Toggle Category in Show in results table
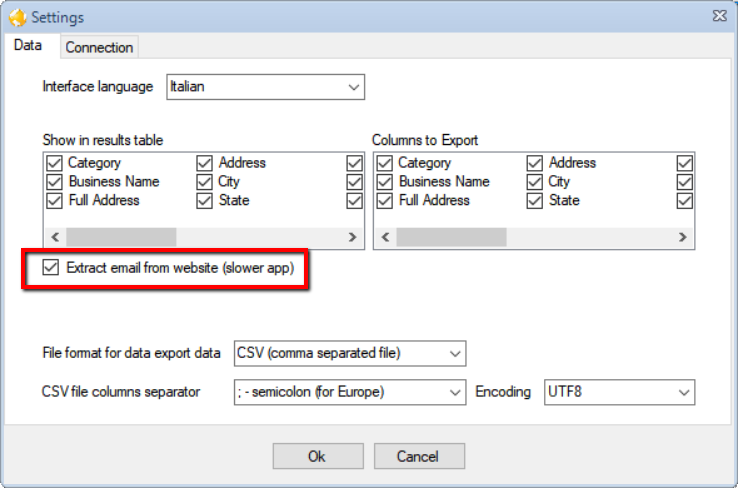This screenshot has width=738, height=488. click(x=55, y=163)
